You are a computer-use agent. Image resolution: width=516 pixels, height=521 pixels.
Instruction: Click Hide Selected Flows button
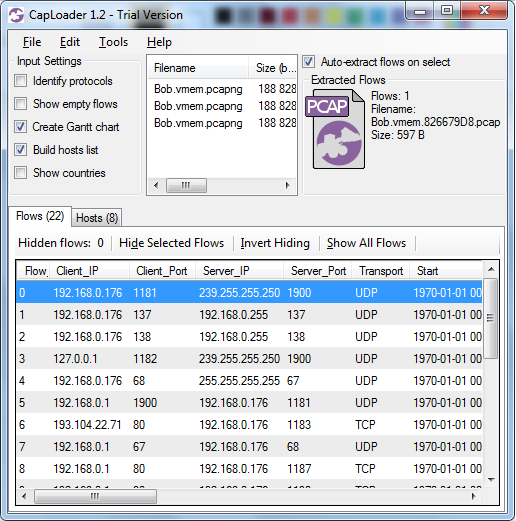171,243
